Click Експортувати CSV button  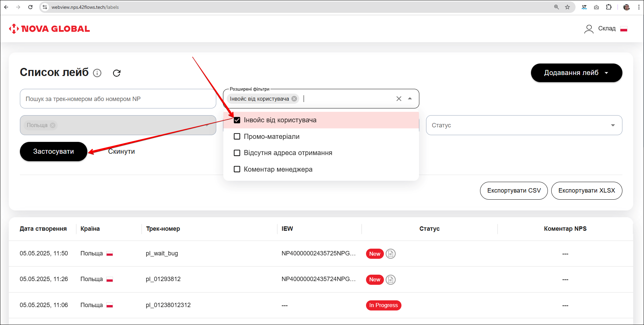[x=513, y=191]
